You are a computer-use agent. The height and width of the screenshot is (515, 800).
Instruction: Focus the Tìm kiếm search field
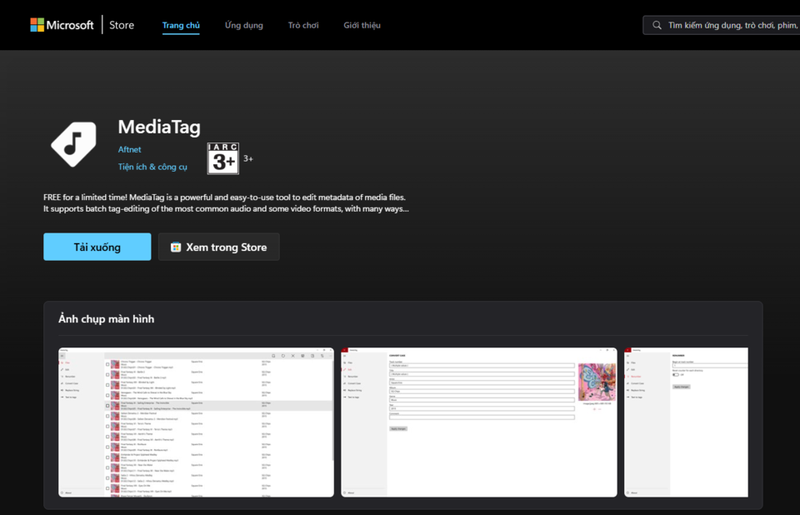coord(721,25)
